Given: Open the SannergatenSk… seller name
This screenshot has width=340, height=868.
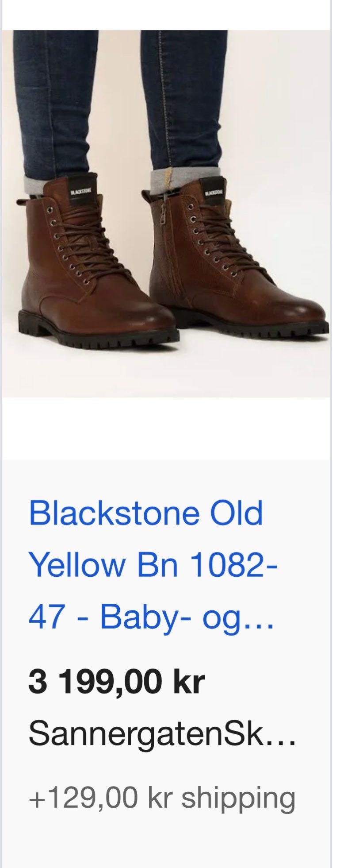Looking at the screenshot, I should 162,734.
